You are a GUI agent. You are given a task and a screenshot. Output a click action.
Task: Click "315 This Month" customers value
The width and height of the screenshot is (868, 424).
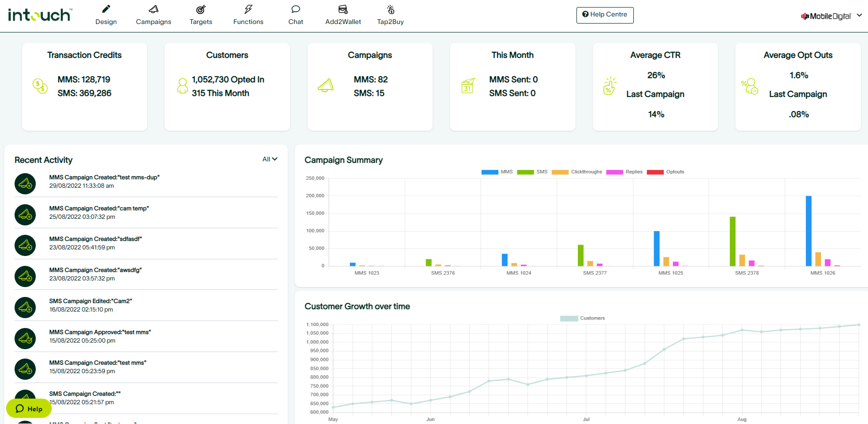click(x=221, y=93)
